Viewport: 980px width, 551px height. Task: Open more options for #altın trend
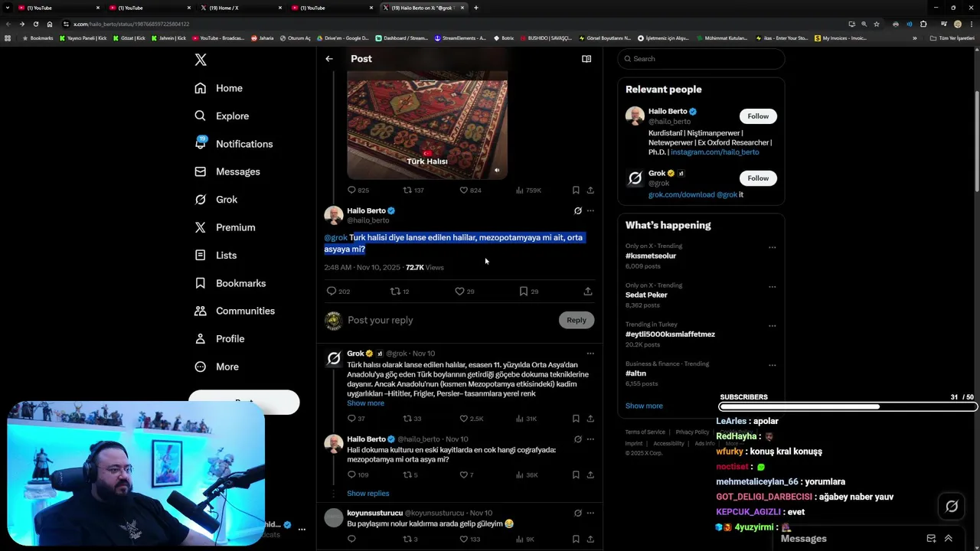pyautogui.click(x=772, y=365)
